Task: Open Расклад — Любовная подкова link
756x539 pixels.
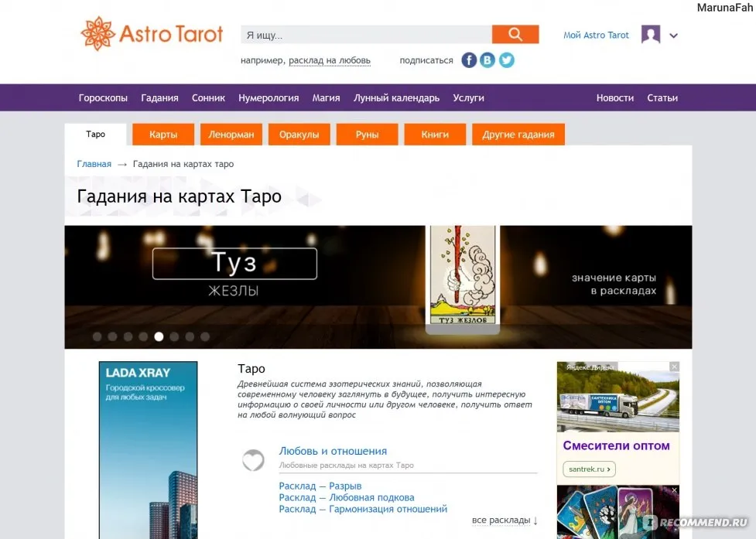Action: [x=347, y=497]
